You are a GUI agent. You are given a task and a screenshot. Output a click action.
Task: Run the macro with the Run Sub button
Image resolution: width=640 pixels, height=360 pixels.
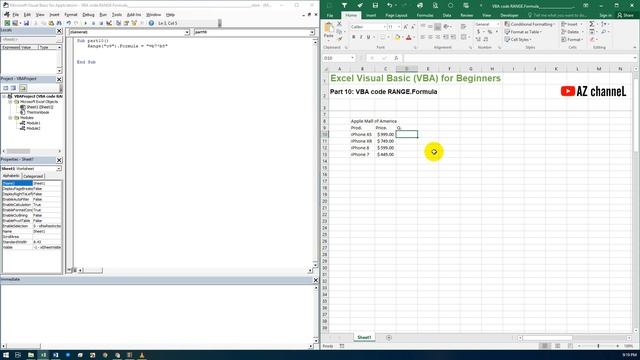click(x=85, y=23)
